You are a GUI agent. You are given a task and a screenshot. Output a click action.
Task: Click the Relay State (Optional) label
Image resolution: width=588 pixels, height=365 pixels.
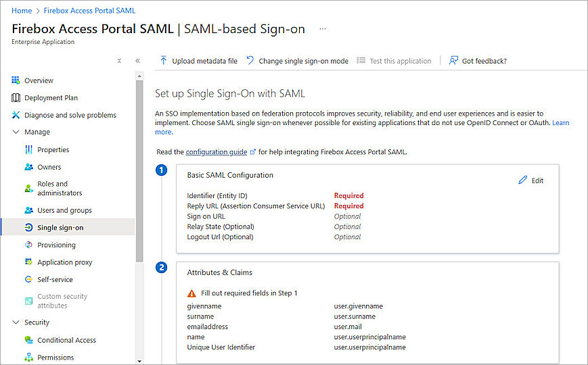tap(221, 226)
